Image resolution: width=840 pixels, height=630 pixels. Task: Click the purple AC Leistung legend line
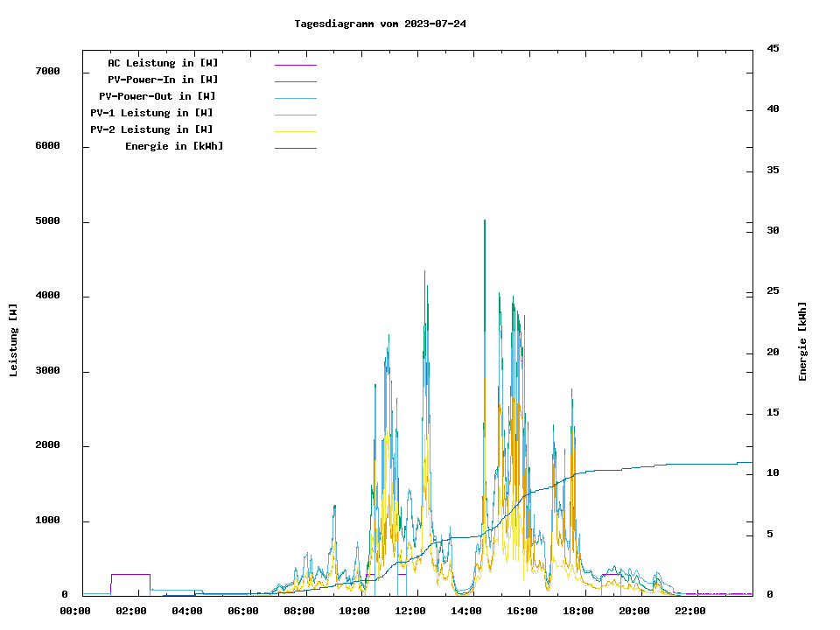pos(295,65)
